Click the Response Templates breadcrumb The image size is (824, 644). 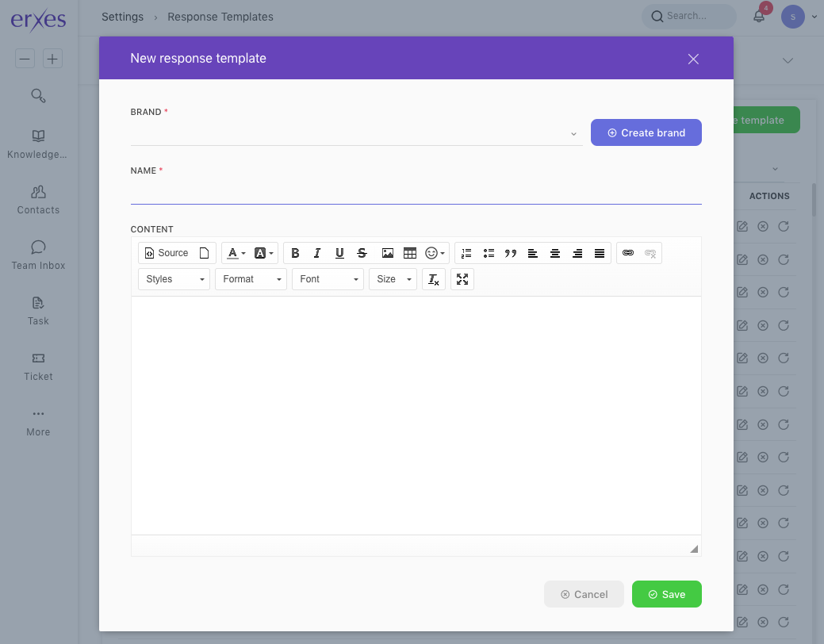pyautogui.click(x=220, y=17)
